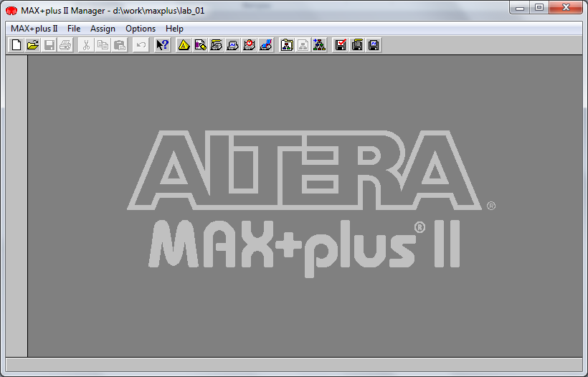Screen dimensions: 588x377
Task: Click Project Save and Check icon
Action: pos(341,45)
